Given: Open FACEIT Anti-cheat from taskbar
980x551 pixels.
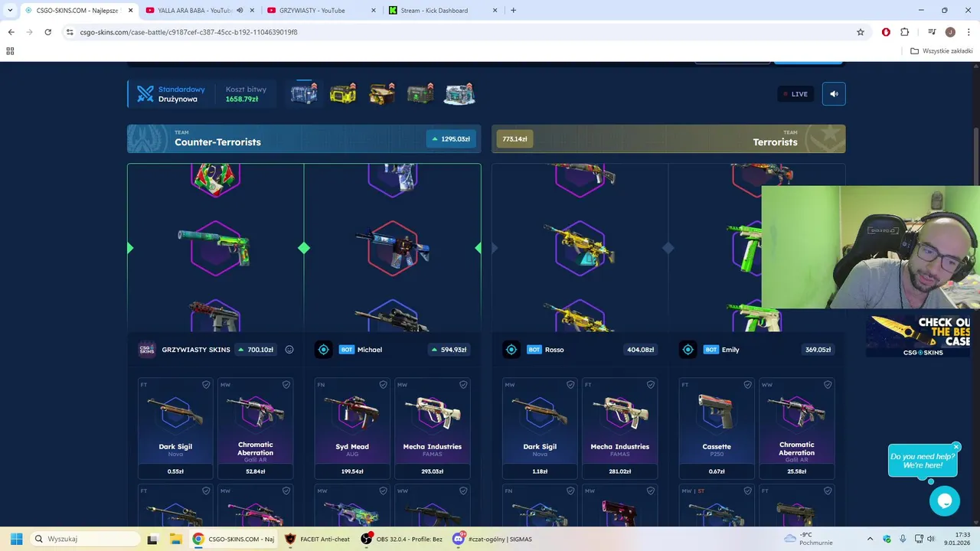Looking at the screenshot, I should (317, 539).
